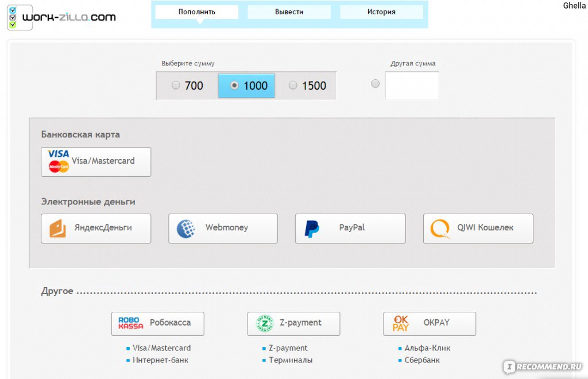The height and width of the screenshot is (379, 588).
Task: Click the custom amount input field
Action: [x=412, y=86]
